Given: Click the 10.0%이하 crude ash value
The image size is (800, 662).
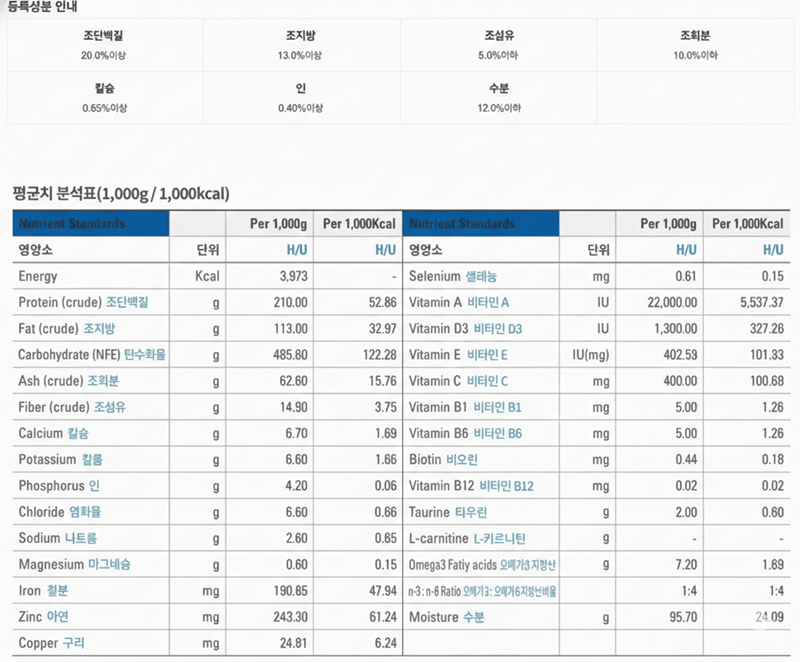Looking at the screenshot, I should pos(695,54).
